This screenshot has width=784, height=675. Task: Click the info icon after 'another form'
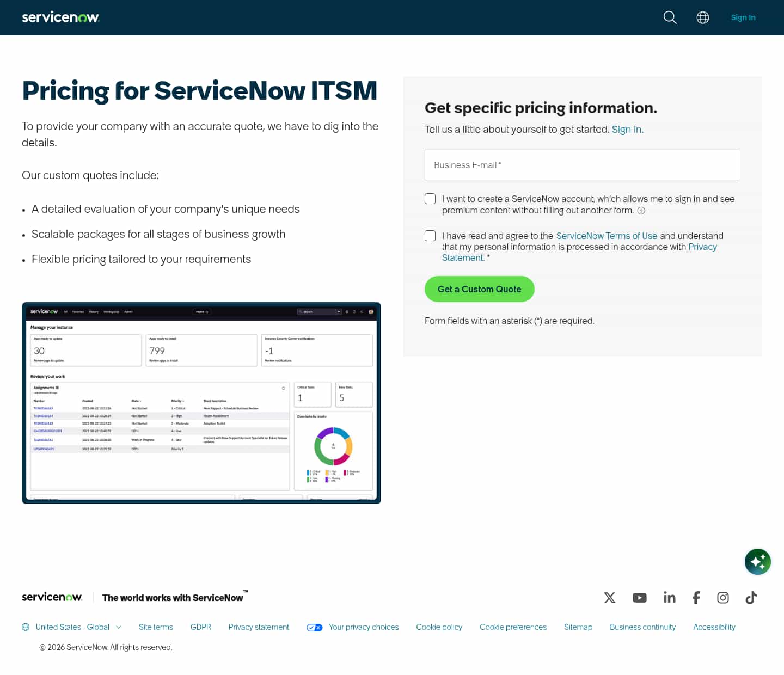point(641,211)
